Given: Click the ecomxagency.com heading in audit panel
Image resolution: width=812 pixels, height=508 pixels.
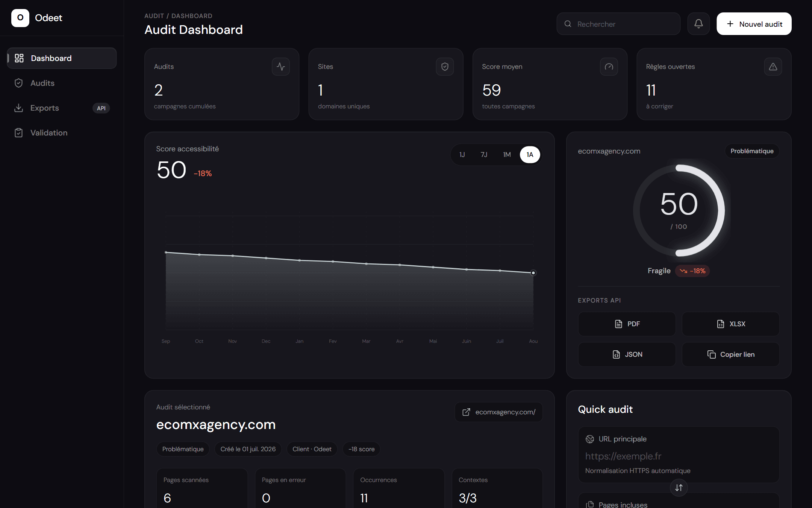Looking at the screenshot, I should (x=216, y=425).
